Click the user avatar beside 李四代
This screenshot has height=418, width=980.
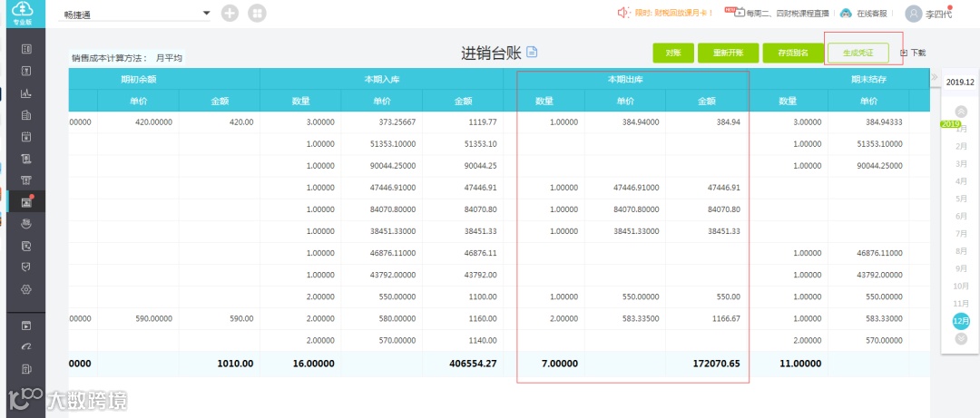pyautogui.click(x=914, y=13)
